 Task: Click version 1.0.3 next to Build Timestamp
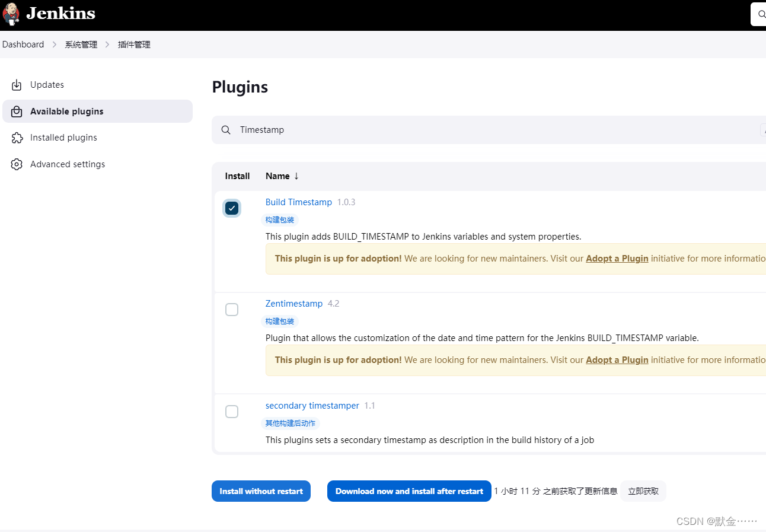coord(346,202)
